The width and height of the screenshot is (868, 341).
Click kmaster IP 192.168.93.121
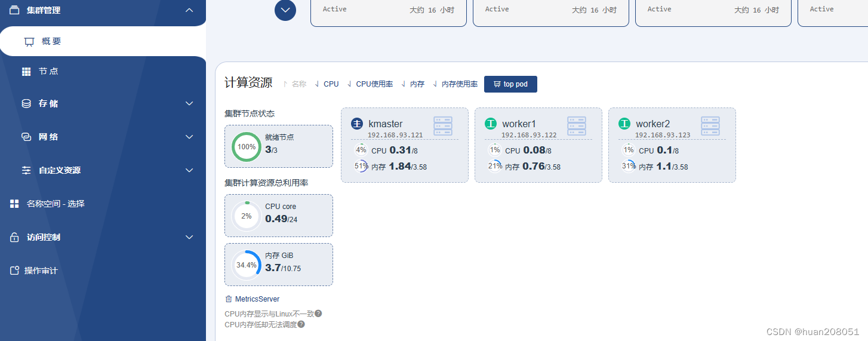395,135
